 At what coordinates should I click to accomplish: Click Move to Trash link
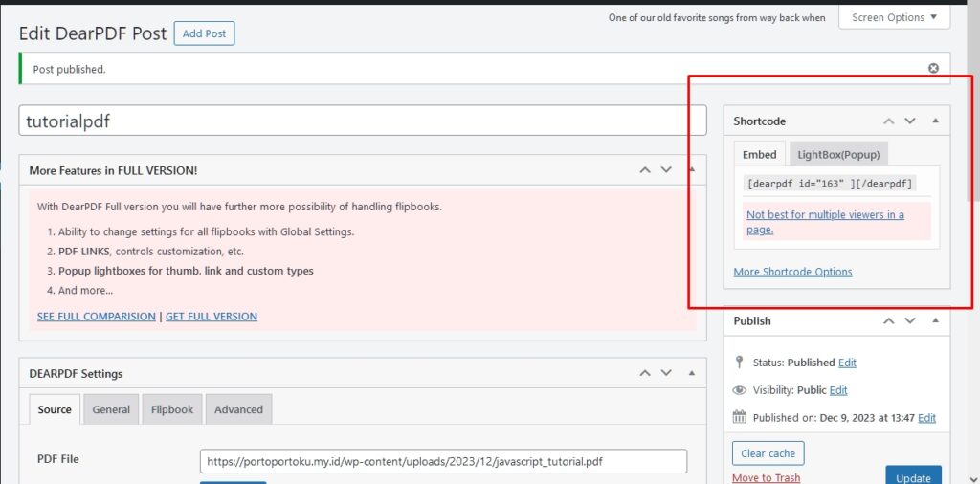pyautogui.click(x=767, y=477)
